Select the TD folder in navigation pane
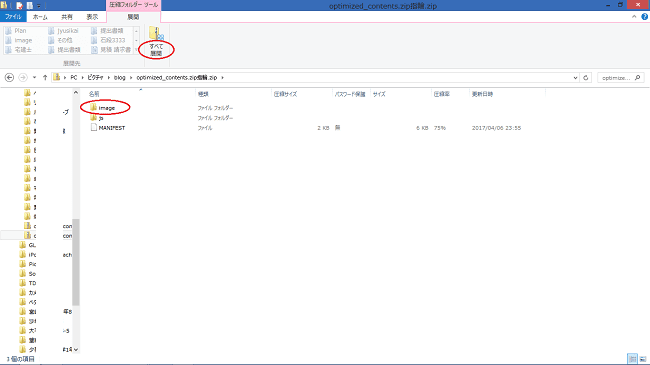The height and width of the screenshot is (365, 650). [28, 283]
